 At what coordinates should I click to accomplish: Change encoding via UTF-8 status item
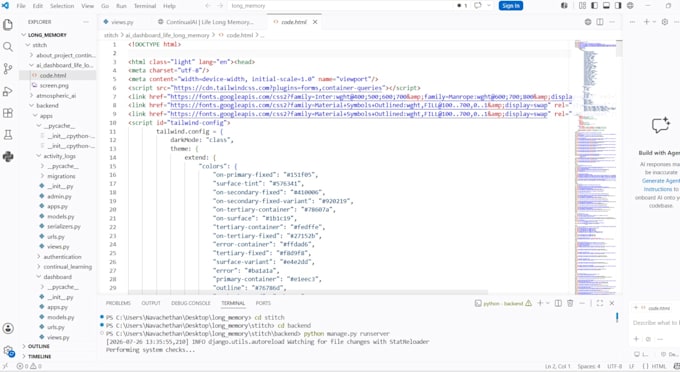(615, 366)
